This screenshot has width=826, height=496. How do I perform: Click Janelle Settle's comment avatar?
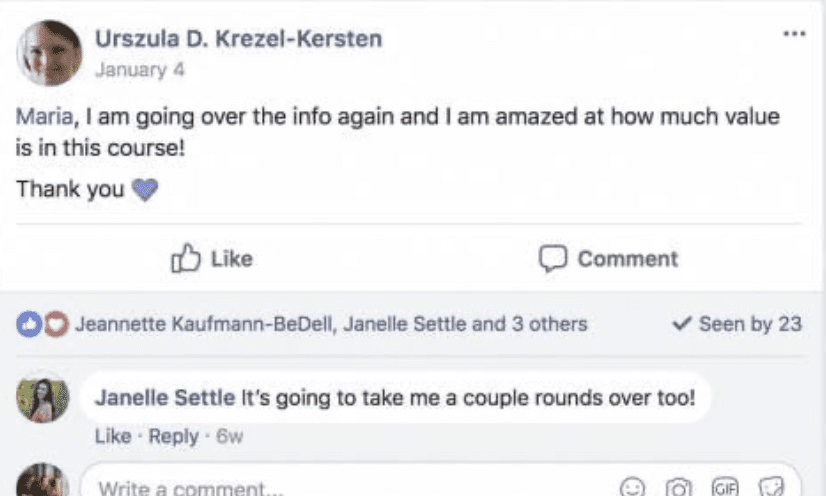pos(42,399)
